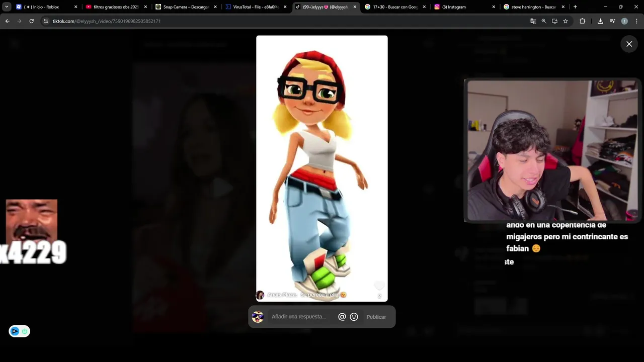Translate this page with Google Translate icon
This screenshot has height=362, width=644.
coord(533,21)
